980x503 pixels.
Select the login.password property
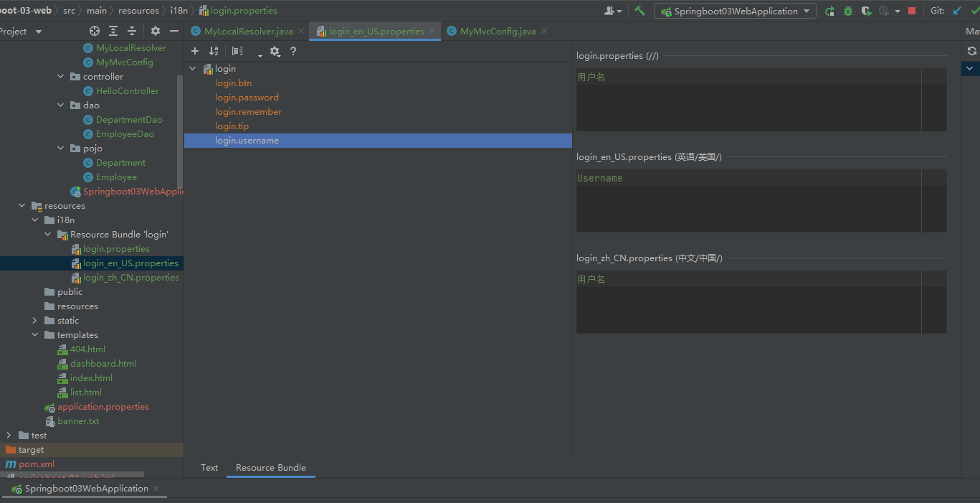click(248, 97)
